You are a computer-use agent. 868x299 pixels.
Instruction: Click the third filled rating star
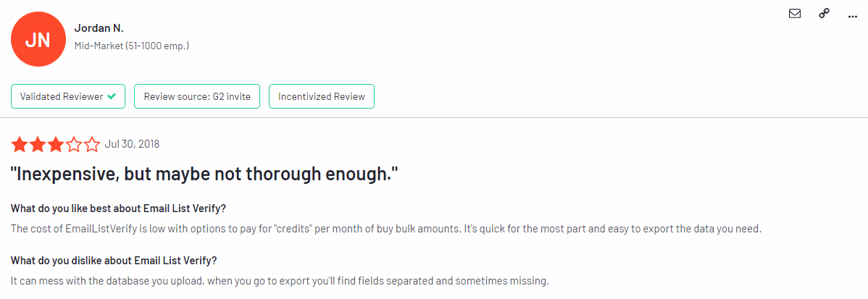(x=55, y=145)
